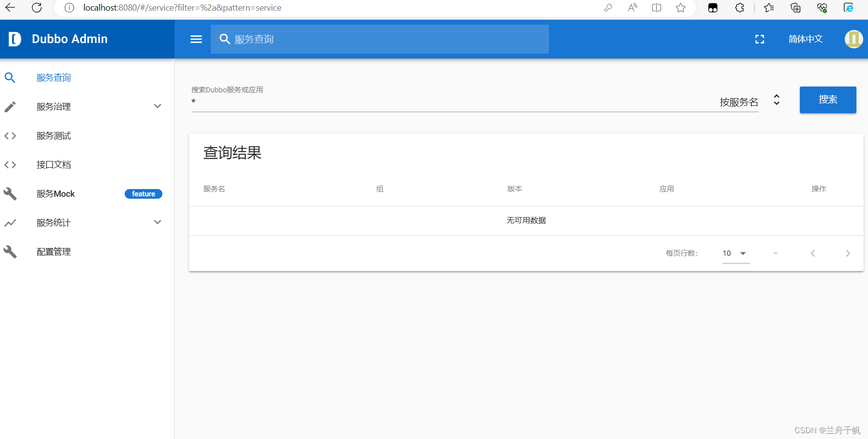The width and height of the screenshot is (868, 439).
Task: Open the 简体中文 language selector
Action: (x=806, y=39)
